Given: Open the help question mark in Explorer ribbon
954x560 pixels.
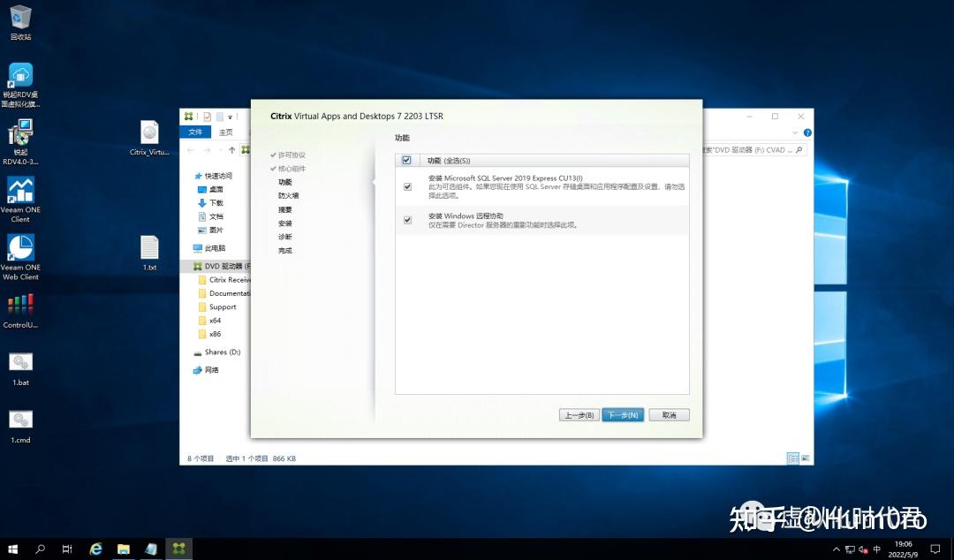Looking at the screenshot, I should tap(806, 132).
